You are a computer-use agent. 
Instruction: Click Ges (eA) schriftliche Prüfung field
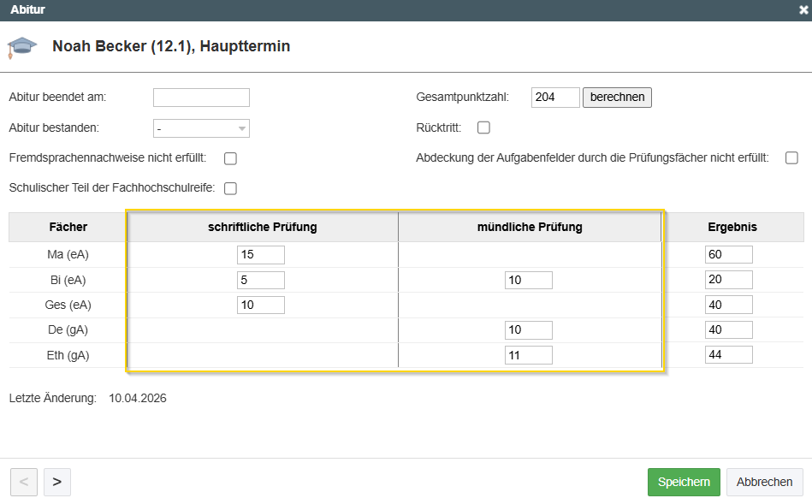coord(261,305)
